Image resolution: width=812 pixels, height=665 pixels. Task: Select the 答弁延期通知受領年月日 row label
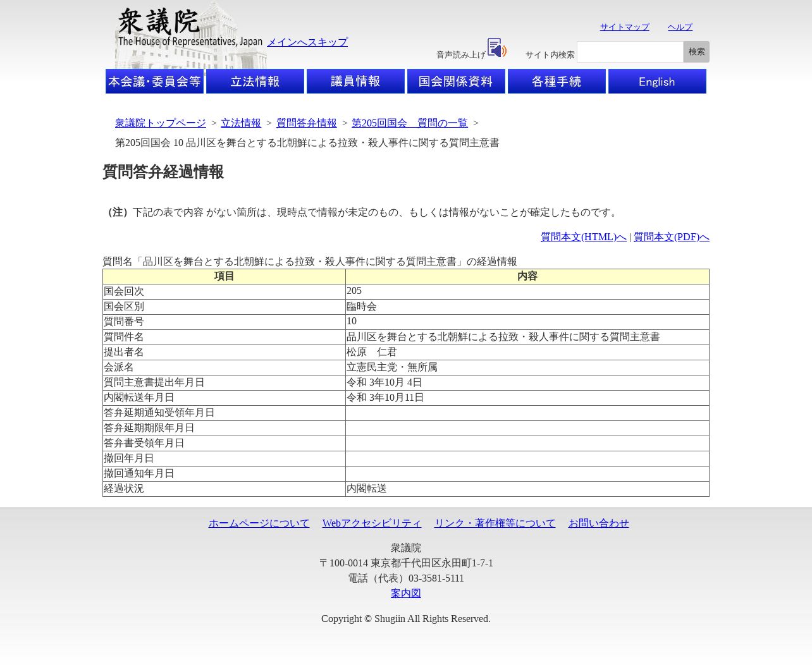click(x=225, y=413)
